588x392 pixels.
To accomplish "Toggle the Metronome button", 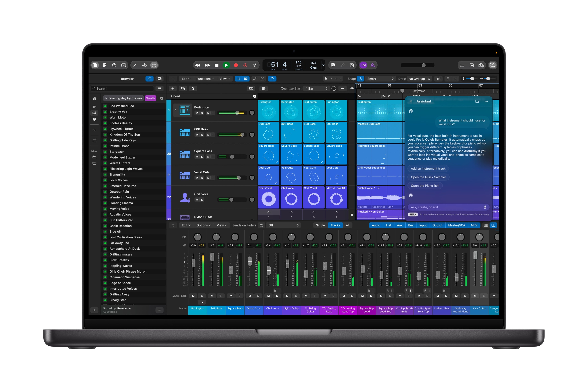I will tap(373, 65).
